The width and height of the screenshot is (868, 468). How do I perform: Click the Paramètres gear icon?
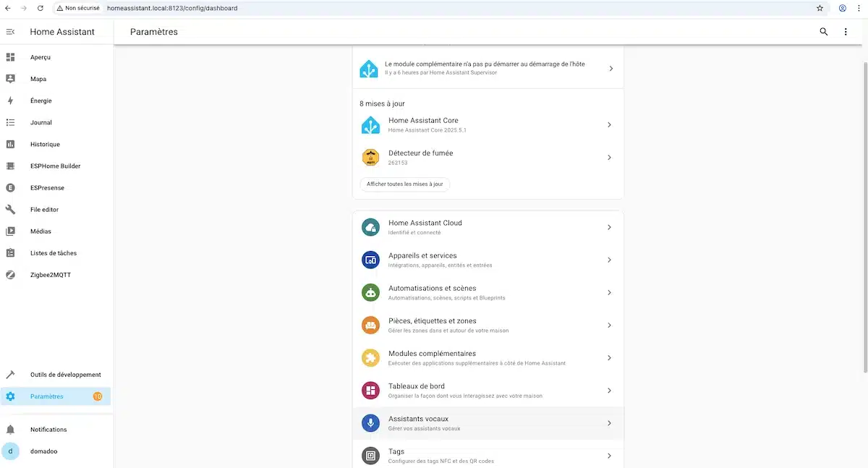10,396
